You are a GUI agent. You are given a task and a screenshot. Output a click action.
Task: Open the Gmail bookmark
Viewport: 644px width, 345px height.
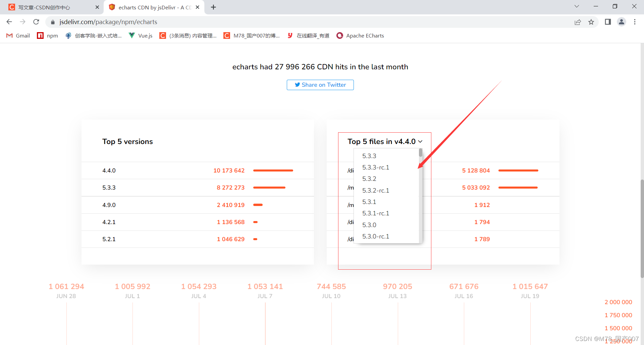[x=18, y=36]
